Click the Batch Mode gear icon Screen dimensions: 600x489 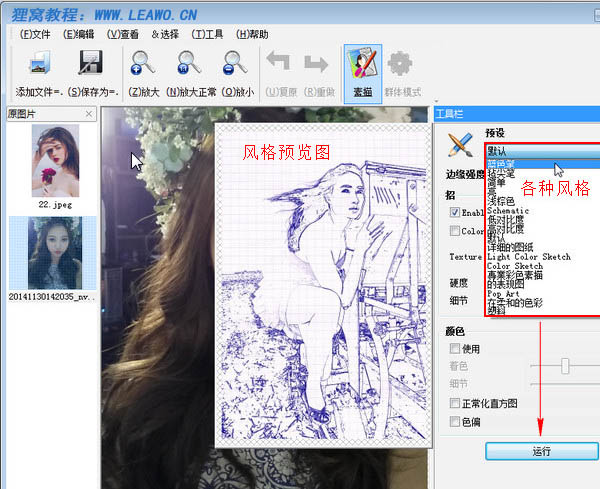pos(400,64)
